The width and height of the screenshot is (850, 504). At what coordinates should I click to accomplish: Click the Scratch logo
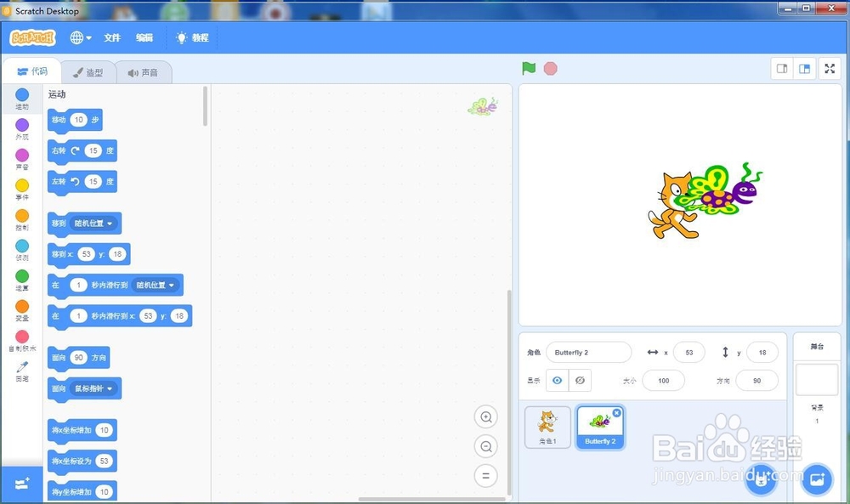[33, 37]
